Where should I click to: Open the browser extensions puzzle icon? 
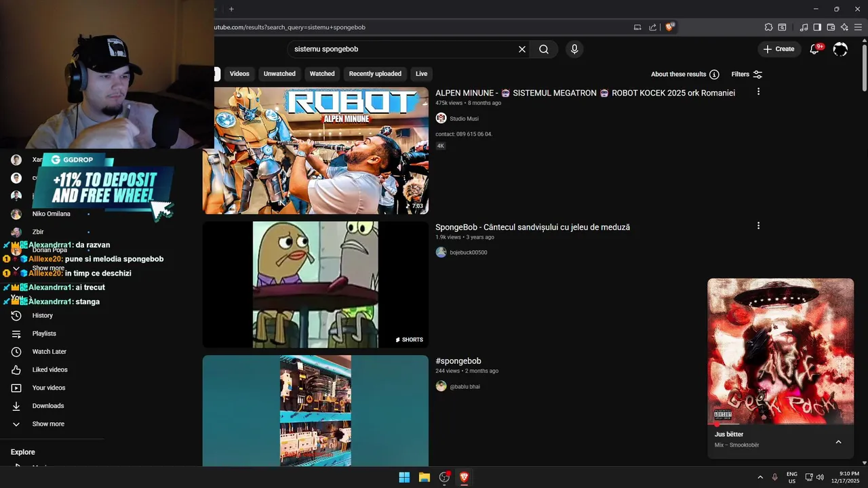click(x=768, y=27)
